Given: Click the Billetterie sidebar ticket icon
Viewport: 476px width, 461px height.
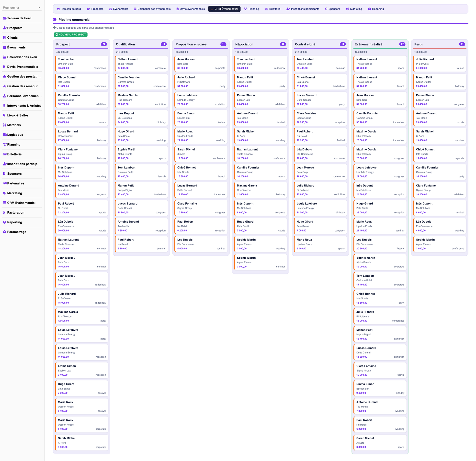Looking at the screenshot, I should coord(5,154).
